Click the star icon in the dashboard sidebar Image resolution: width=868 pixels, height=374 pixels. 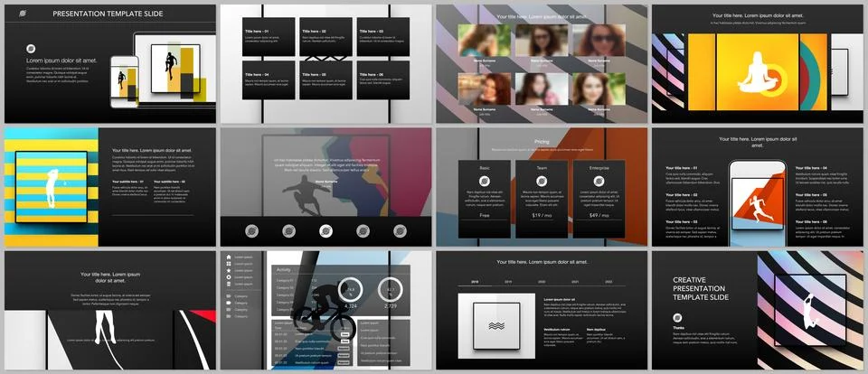pos(228,270)
